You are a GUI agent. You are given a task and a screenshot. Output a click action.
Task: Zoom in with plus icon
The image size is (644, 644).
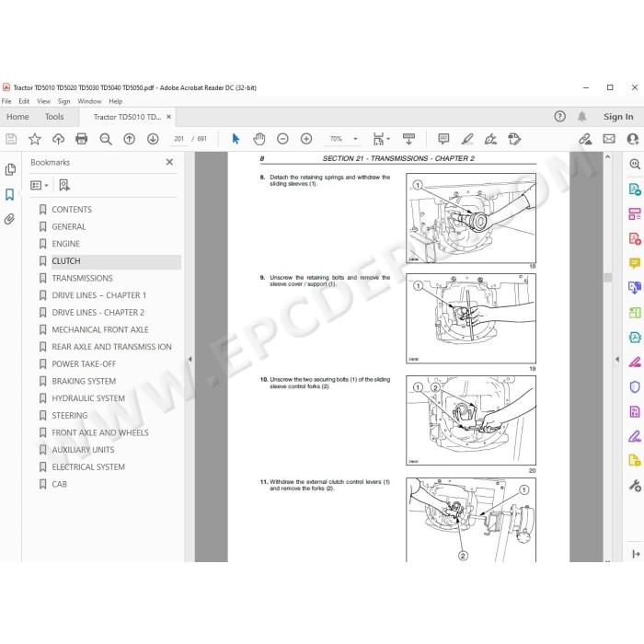point(306,139)
